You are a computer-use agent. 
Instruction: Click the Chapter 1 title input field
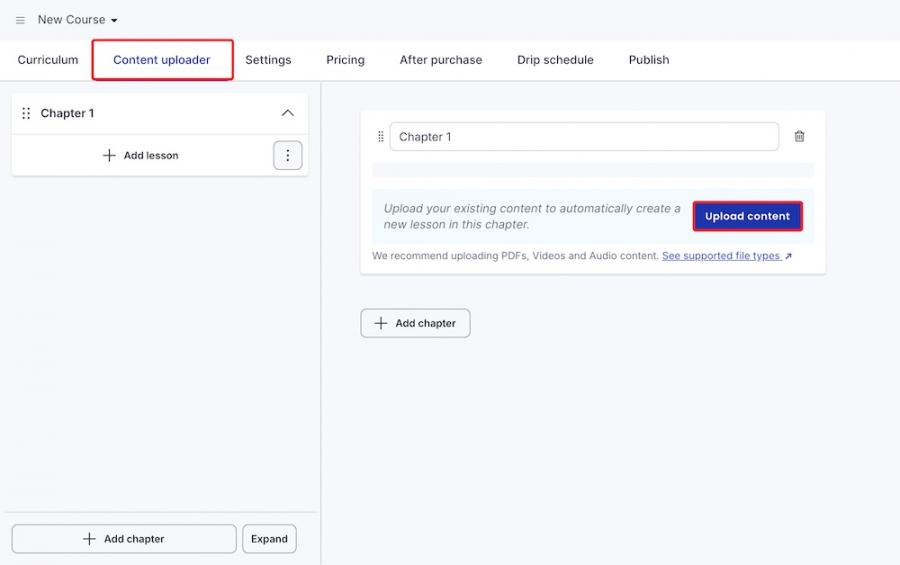[584, 137]
